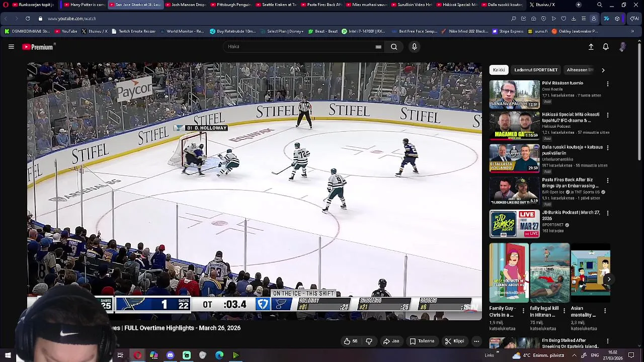Open the Twitch Emote Resizer bookmark
644x362 pixels.
click(133, 31)
